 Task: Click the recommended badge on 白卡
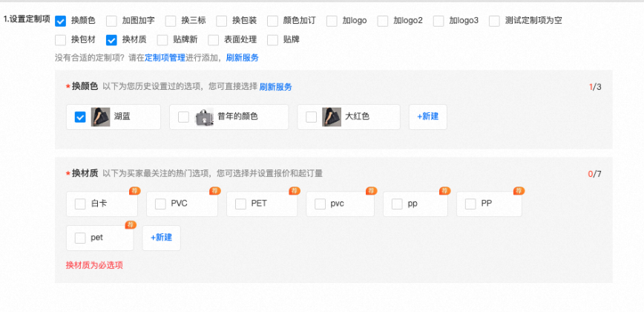(x=134, y=191)
